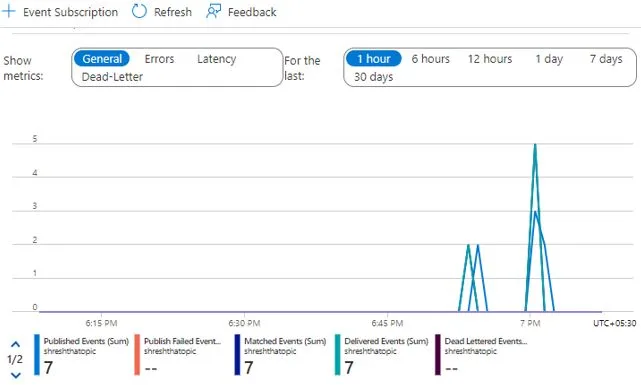
Task: Show Dead-Letter metrics
Action: pyautogui.click(x=112, y=77)
